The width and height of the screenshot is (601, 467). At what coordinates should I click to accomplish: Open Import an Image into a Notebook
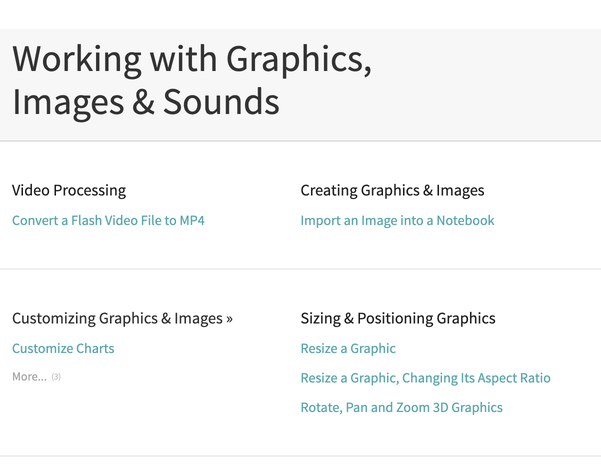tap(397, 220)
